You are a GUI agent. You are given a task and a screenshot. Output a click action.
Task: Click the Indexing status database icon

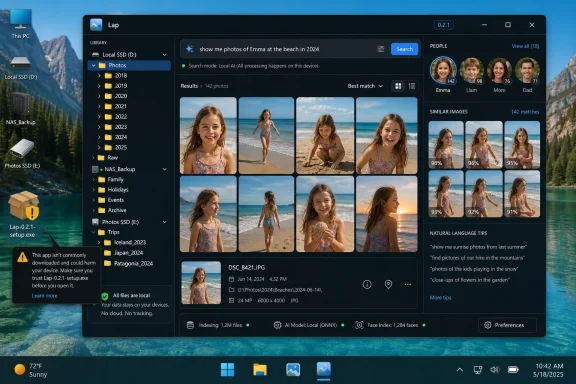(x=190, y=325)
